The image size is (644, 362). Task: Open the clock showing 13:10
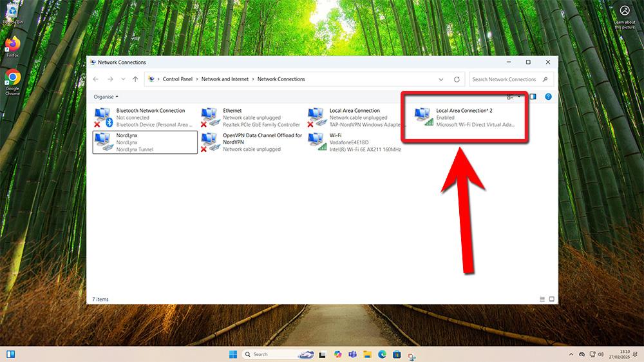620,354
